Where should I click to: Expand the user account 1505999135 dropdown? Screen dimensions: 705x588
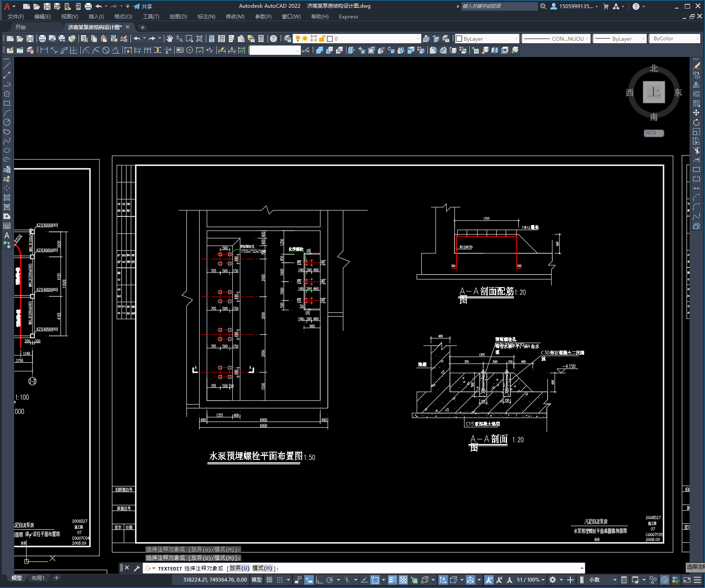574,6
